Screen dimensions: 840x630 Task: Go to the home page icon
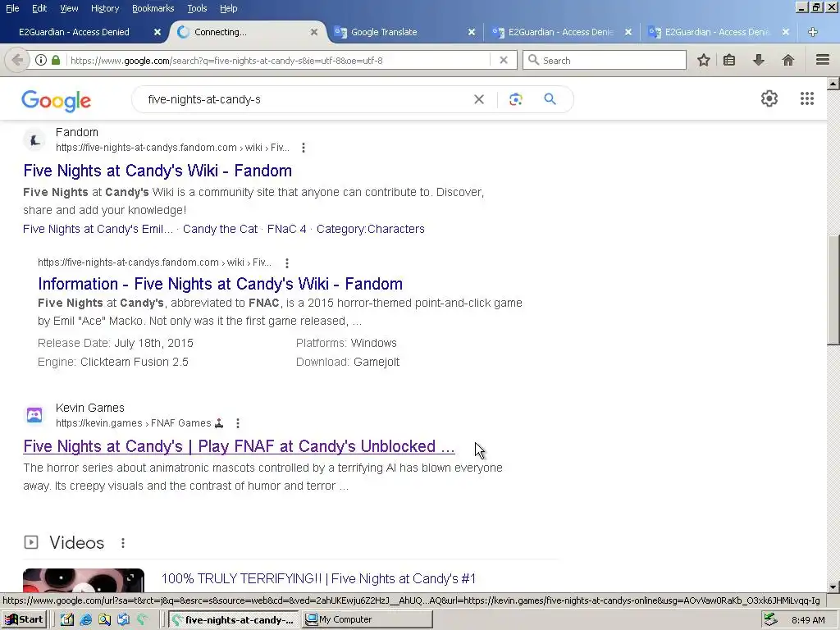[x=788, y=60]
